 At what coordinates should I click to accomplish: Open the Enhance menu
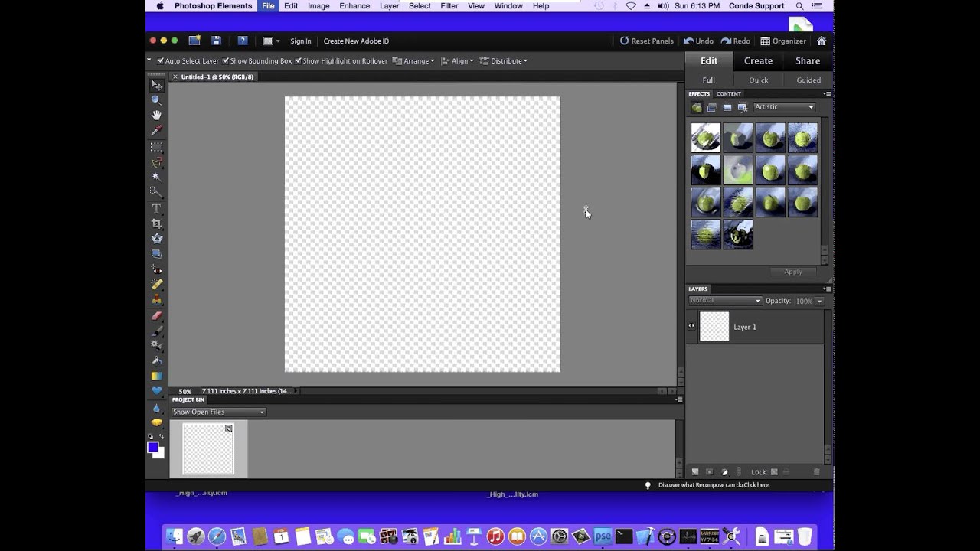pyautogui.click(x=354, y=6)
